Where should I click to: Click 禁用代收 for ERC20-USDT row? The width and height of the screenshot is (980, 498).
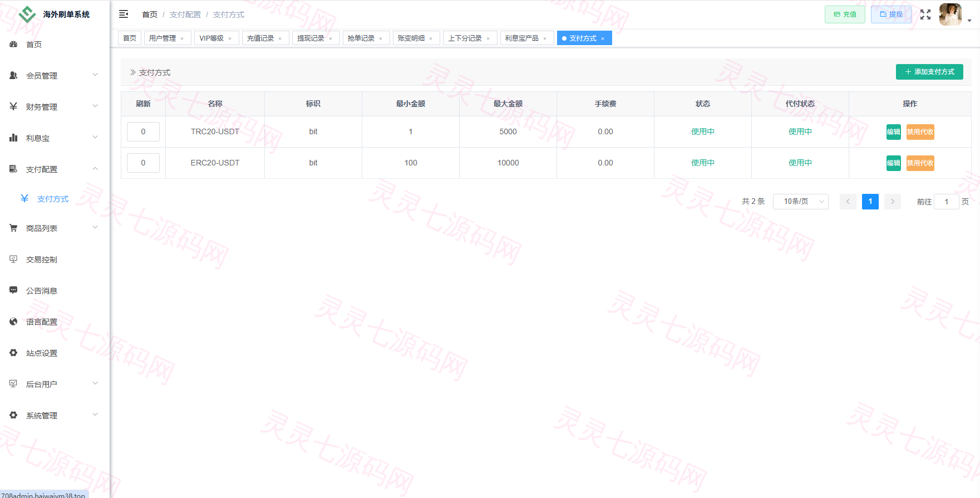tap(920, 163)
